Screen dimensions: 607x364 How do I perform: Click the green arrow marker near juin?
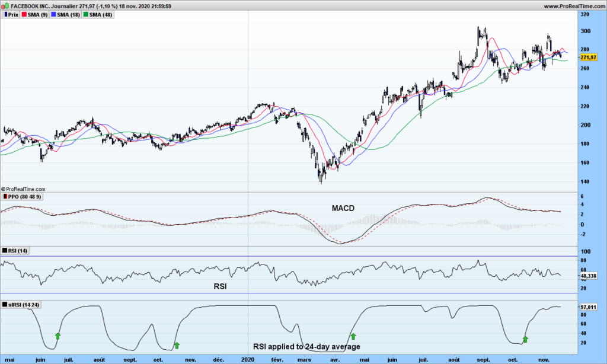coord(57,336)
